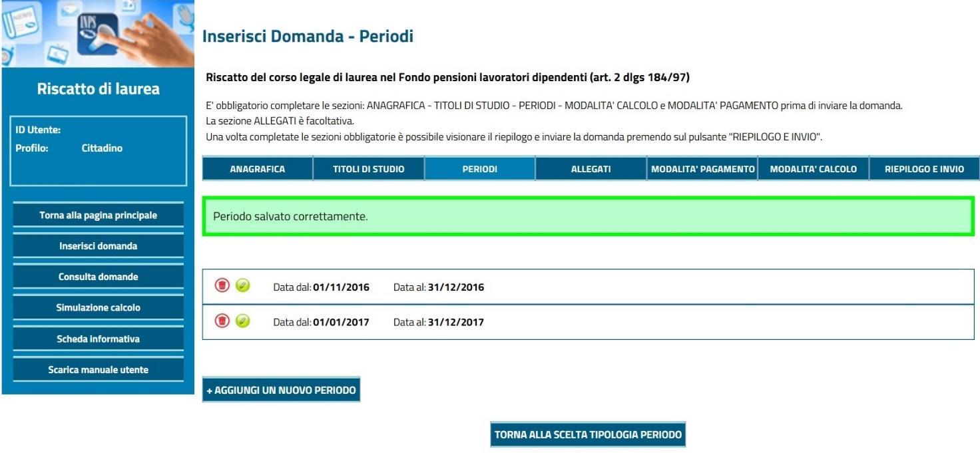Delete the 01/11/2016 period with trash icon
Viewport: 980px width, 453px height.
[222, 285]
